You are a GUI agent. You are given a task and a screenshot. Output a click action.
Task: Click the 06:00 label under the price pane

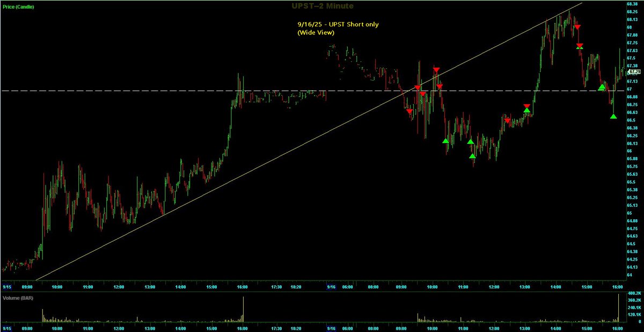348,287
